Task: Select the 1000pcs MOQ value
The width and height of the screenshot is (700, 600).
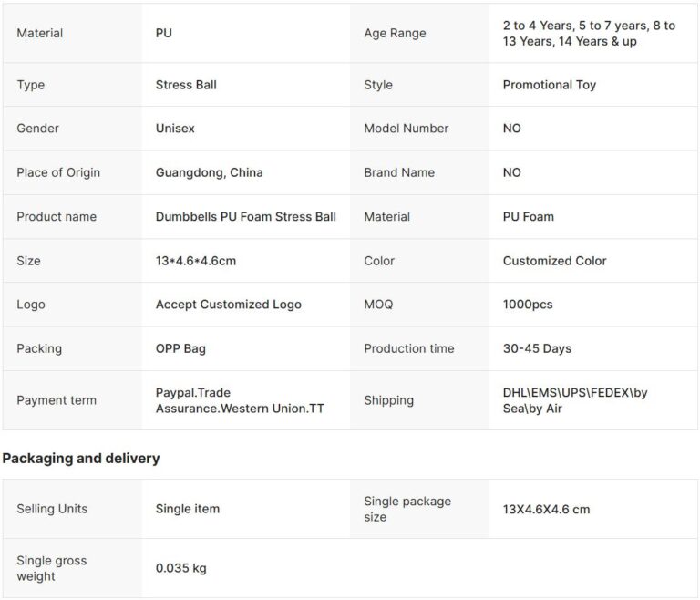Action: click(528, 305)
